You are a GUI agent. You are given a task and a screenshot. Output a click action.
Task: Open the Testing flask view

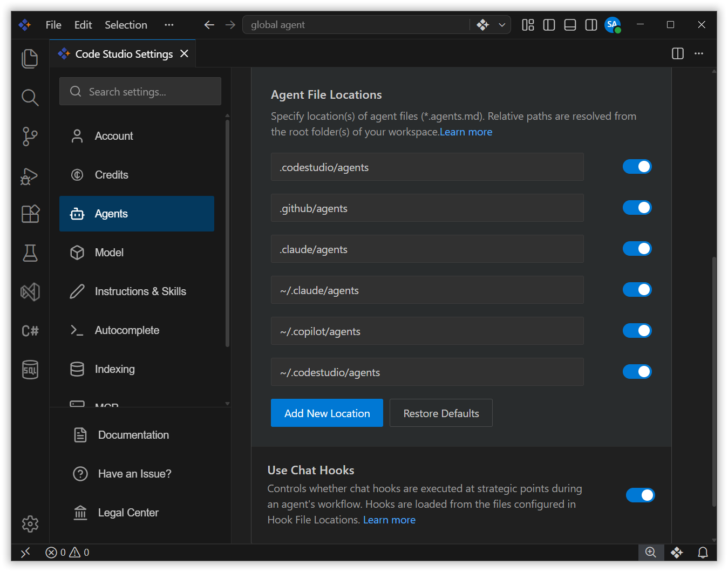[x=30, y=253]
